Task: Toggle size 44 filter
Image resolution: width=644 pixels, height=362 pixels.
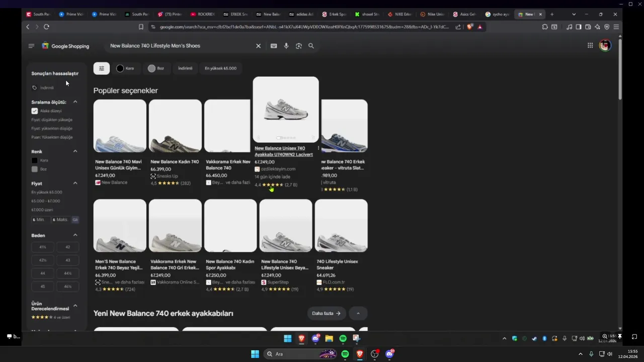Action: [43, 273]
